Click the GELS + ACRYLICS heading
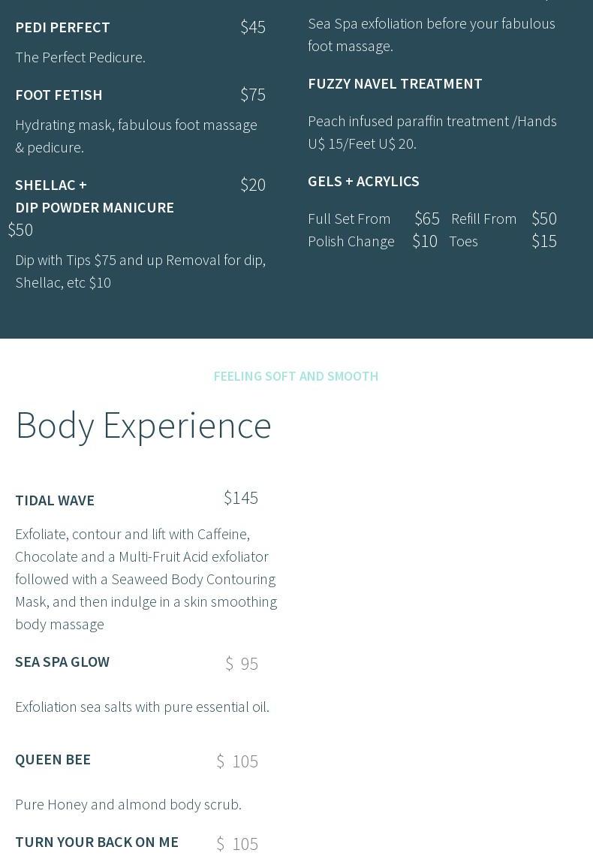This screenshot has width=593, height=868. click(x=363, y=181)
